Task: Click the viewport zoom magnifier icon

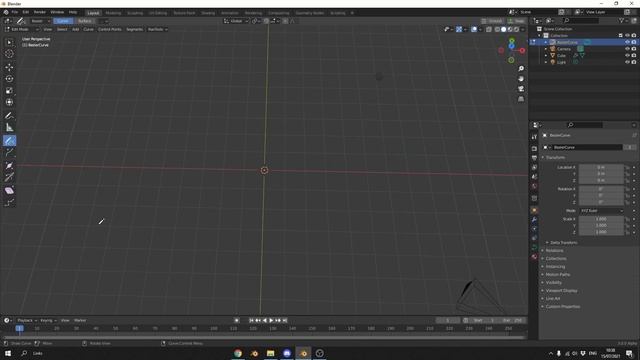Action: 521,69
